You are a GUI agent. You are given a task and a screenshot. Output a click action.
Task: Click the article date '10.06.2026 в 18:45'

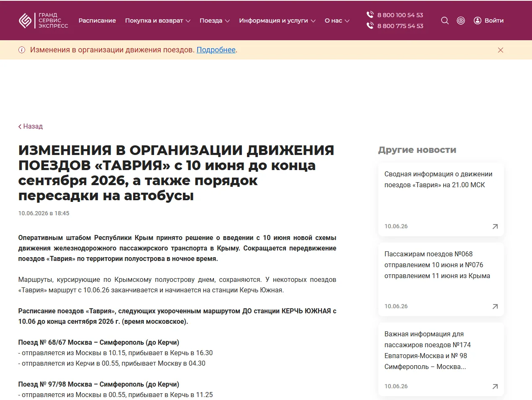44,213
